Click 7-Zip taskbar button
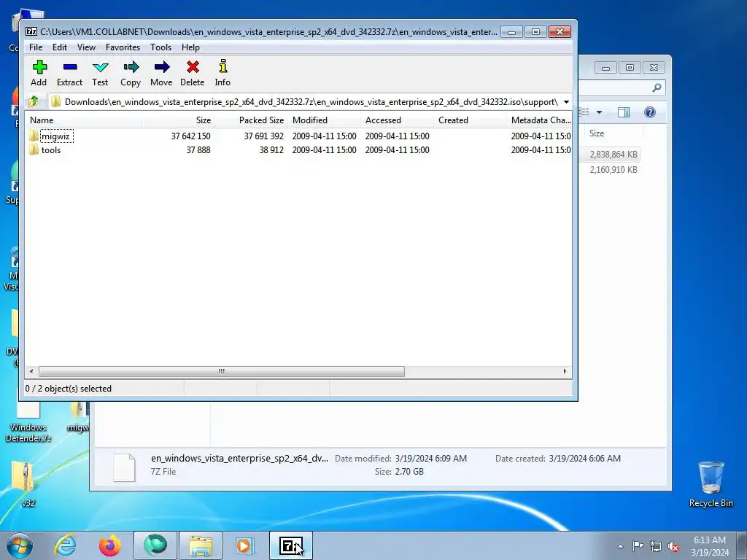747x560 pixels. click(x=291, y=545)
